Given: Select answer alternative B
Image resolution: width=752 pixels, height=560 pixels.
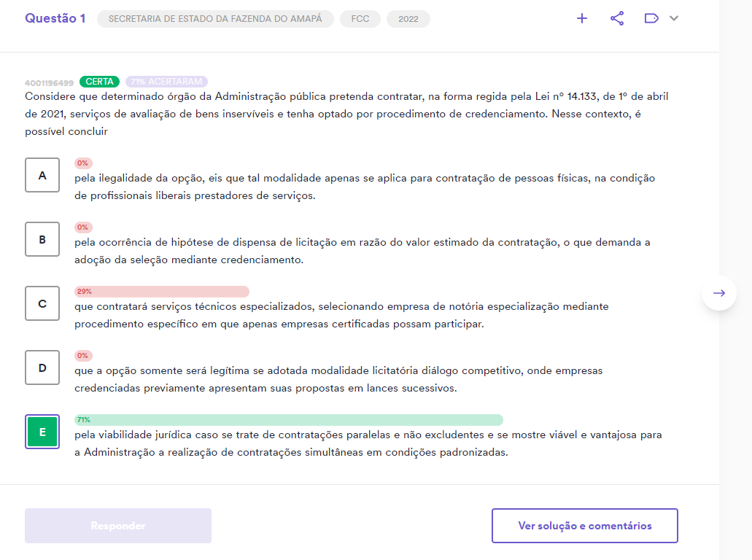Looking at the screenshot, I should (x=42, y=239).
